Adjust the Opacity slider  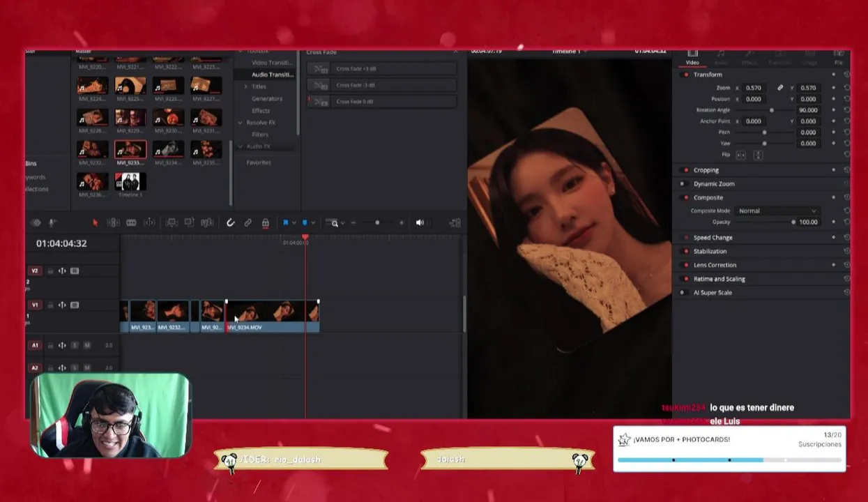[x=793, y=222]
